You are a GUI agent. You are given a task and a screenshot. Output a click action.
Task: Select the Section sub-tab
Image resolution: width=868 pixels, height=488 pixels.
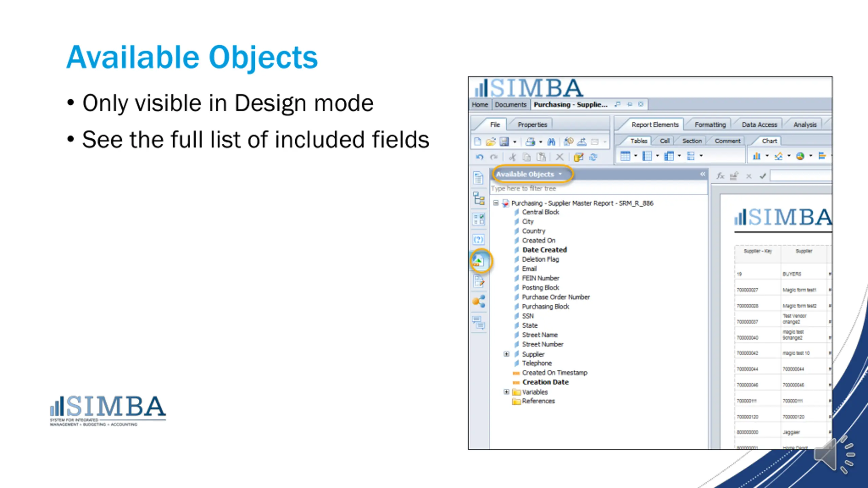(692, 141)
